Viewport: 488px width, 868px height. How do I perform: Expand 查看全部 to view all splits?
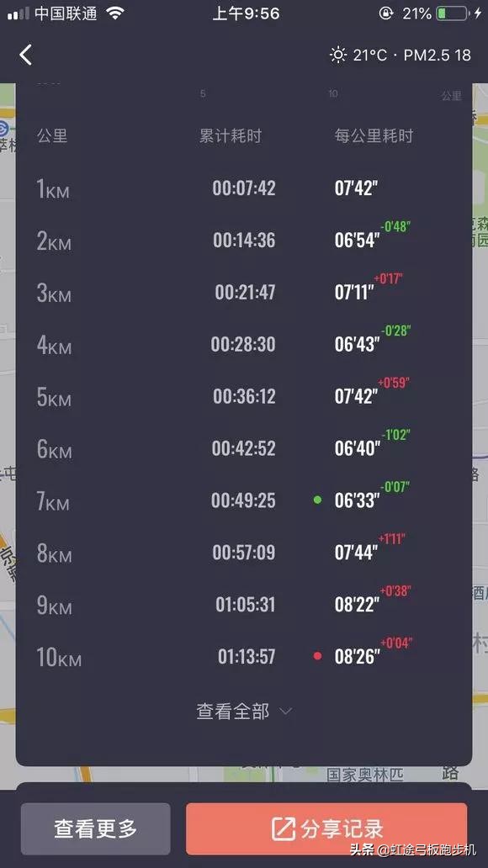point(236,711)
